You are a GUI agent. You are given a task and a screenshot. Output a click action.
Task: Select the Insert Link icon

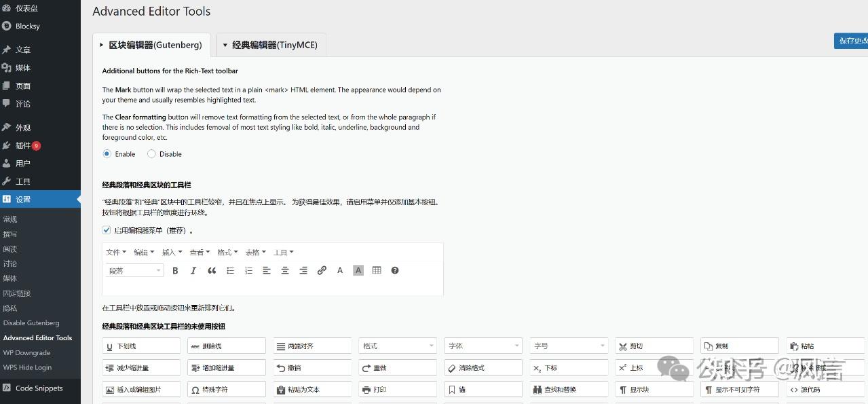click(322, 270)
